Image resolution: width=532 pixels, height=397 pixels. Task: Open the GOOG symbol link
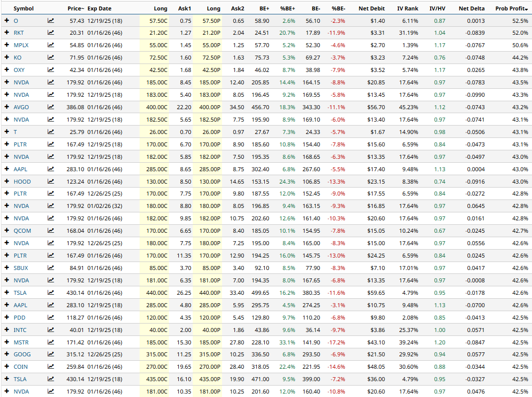pos(22,354)
